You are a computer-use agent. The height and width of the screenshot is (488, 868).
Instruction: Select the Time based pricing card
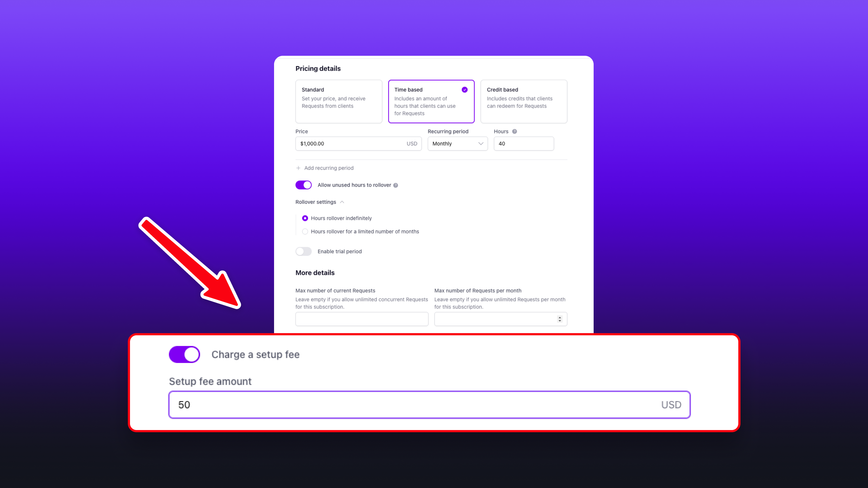pyautogui.click(x=431, y=101)
